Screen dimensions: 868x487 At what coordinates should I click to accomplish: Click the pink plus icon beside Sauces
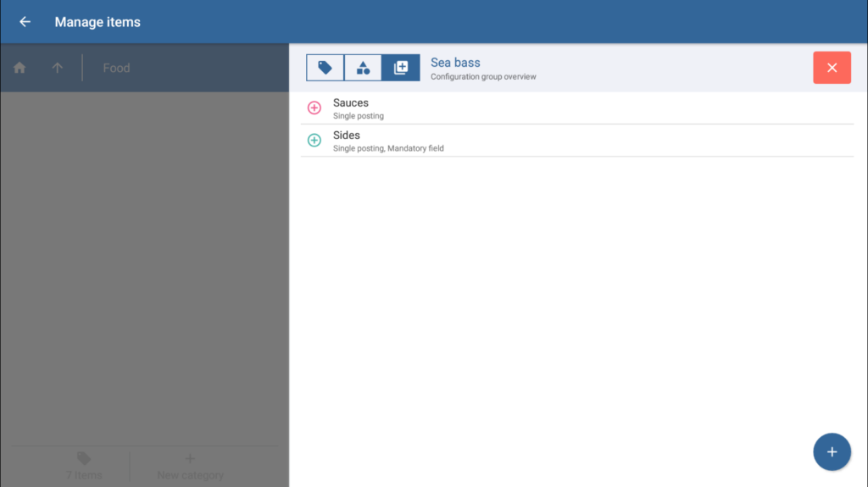point(314,108)
